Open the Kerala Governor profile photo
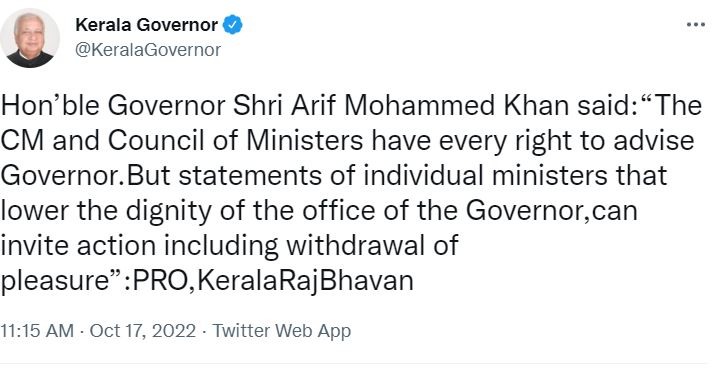Image resolution: width=726 pixels, height=377 pixels. click(30, 38)
